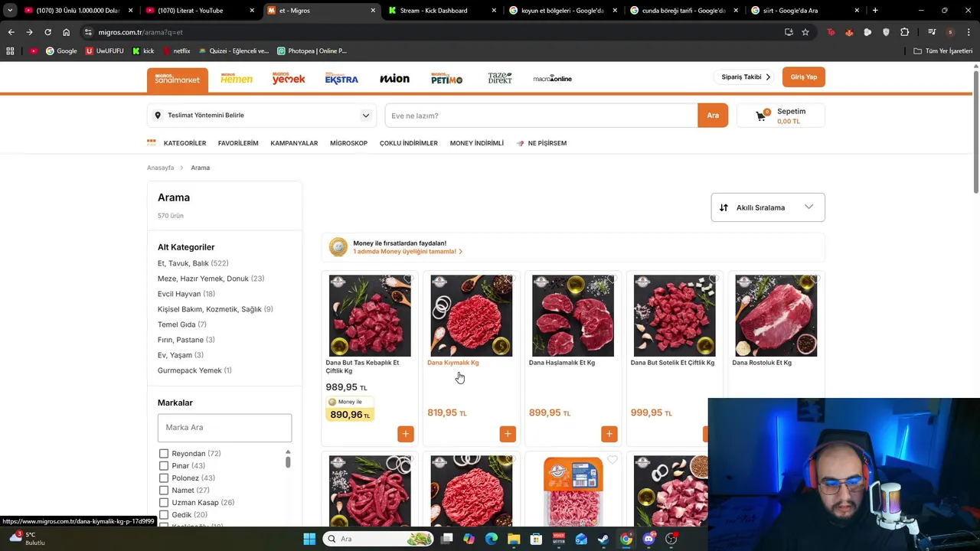Click Evcil Hayvan subcategory link

coord(186,294)
